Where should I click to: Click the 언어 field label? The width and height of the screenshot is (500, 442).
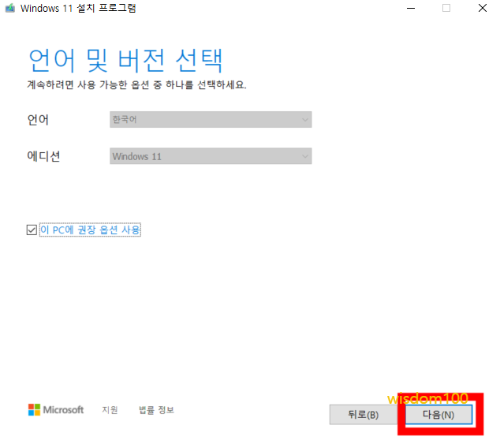38,119
